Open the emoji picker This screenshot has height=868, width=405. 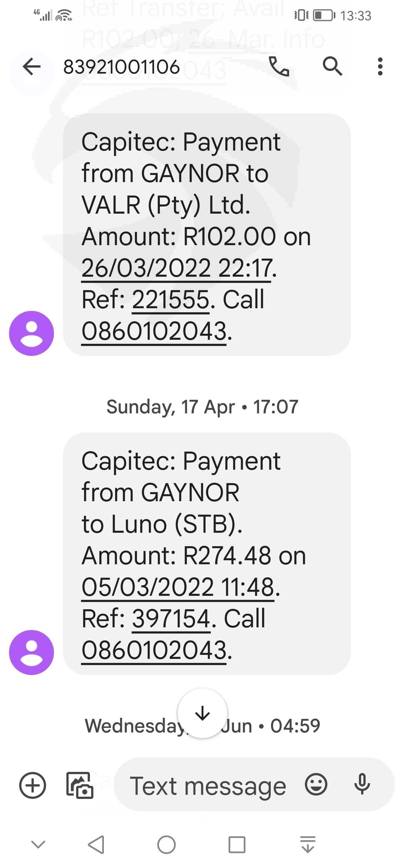tap(316, 784)
